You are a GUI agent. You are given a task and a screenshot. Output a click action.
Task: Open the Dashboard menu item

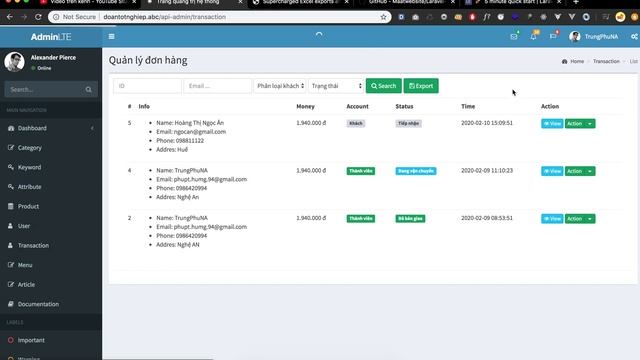pyautogui.click(x=51, y=128)
